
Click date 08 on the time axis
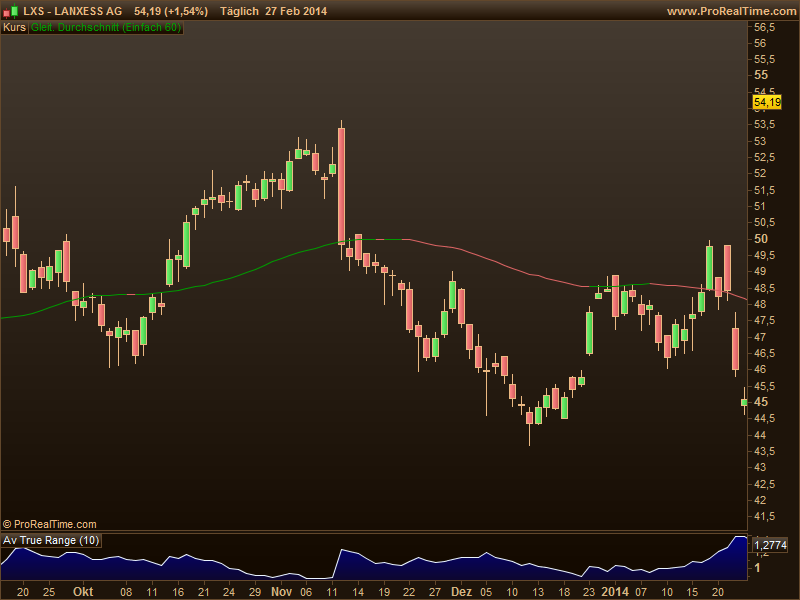coord(126,592)
